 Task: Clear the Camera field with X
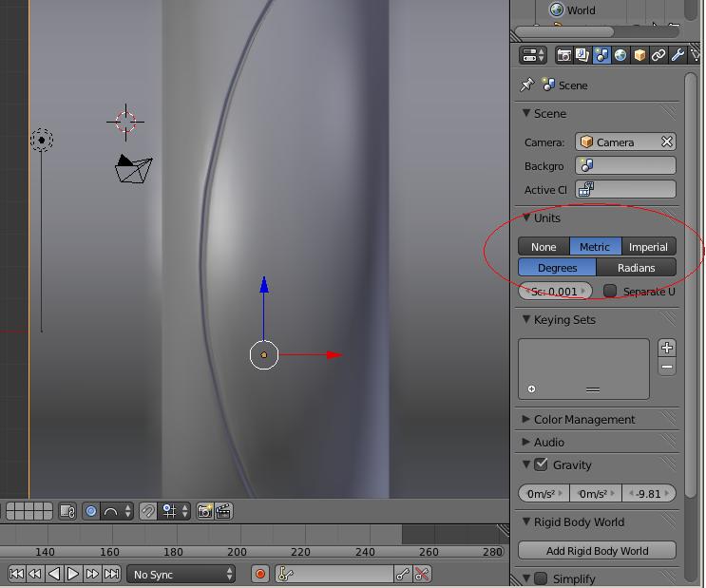tap(667, 142)
